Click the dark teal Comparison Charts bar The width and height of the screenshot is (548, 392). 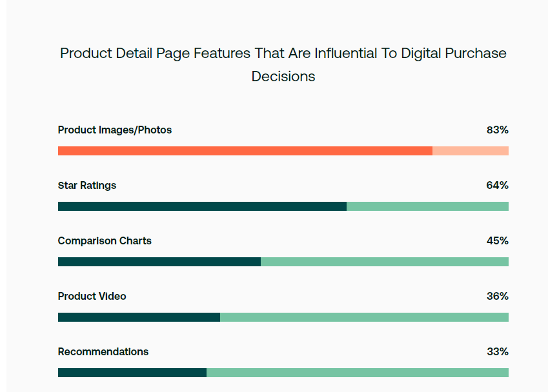159,262
